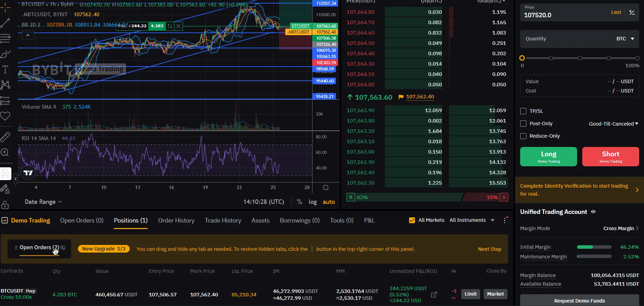Open the panel three-dot options menu
The image size is (644, 306).
[x=505, y=220]
